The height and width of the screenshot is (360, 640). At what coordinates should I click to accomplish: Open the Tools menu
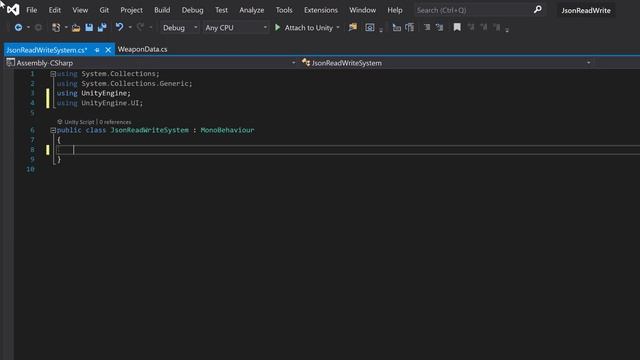[284, 10]
